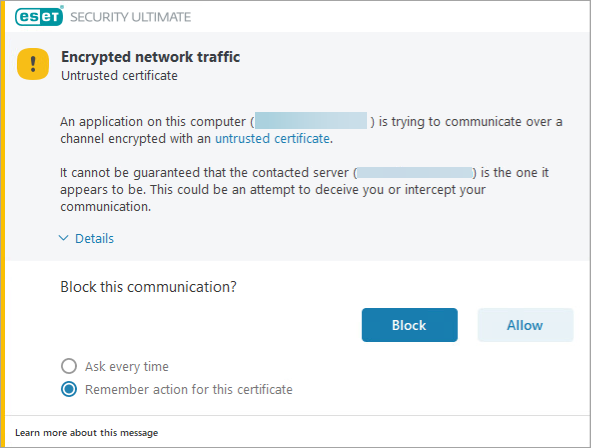Click the yellow alert stripe on dialog edge
The height and width of the screenshot is (448, 591).
(3, 224)
